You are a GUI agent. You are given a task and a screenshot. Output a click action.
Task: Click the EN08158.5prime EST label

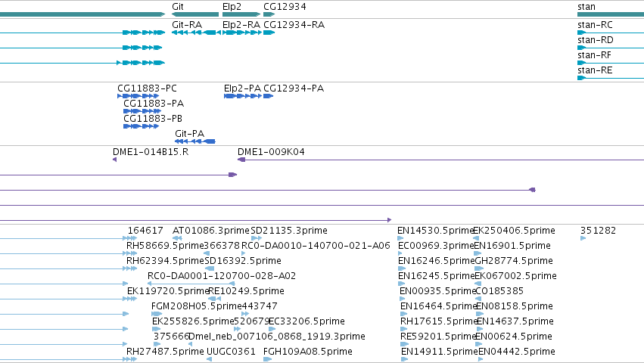(x=515, y=307)
